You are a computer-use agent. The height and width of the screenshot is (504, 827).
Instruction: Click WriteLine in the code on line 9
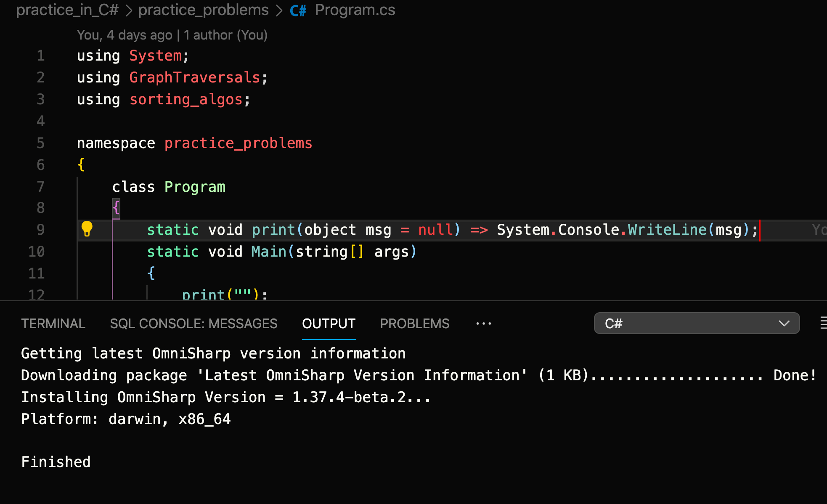point(667,229)
